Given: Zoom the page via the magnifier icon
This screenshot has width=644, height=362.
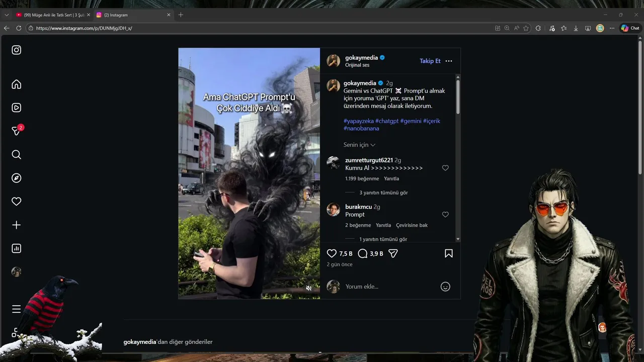Looking at the screenshot, I should click(x=507, y=28).
